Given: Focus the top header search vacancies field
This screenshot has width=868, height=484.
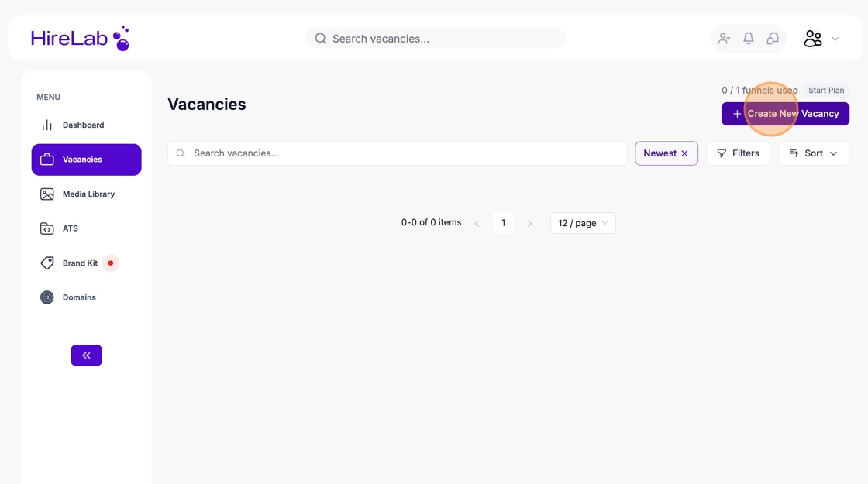Looking at the screenshot, I should pyautogui.click(x=442, y=39).
